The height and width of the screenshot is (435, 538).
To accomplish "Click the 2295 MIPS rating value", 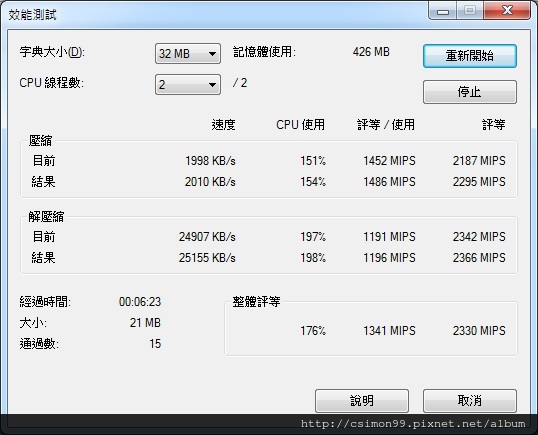I will pyautogui.click(x=479, y=181).
